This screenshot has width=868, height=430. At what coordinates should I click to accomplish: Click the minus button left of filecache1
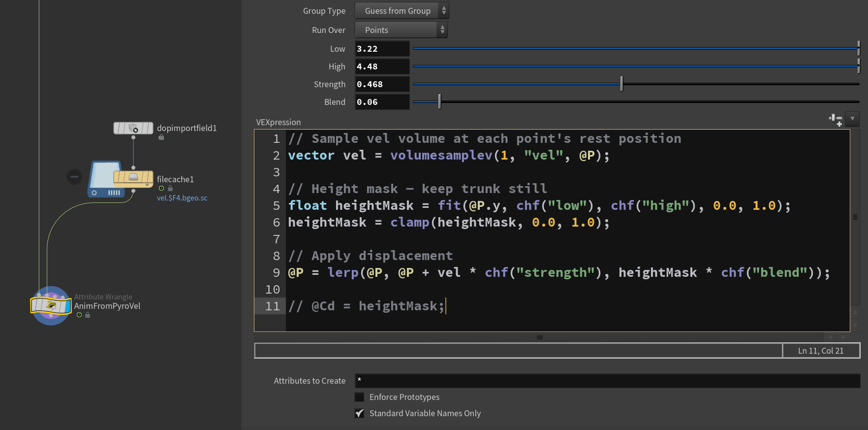pos(74,176)
